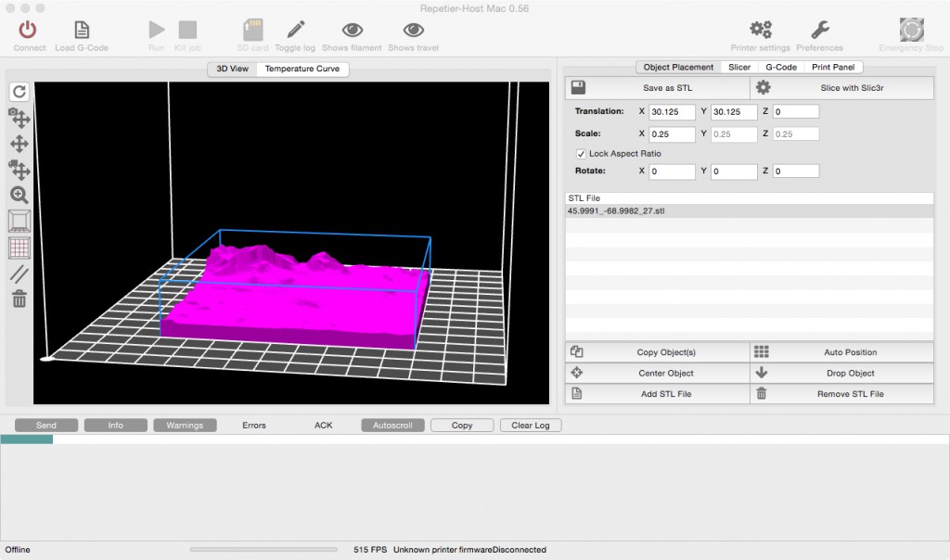Click the Offline status text
The width and height of the screenshot is (950, 560).
point(18,550)
